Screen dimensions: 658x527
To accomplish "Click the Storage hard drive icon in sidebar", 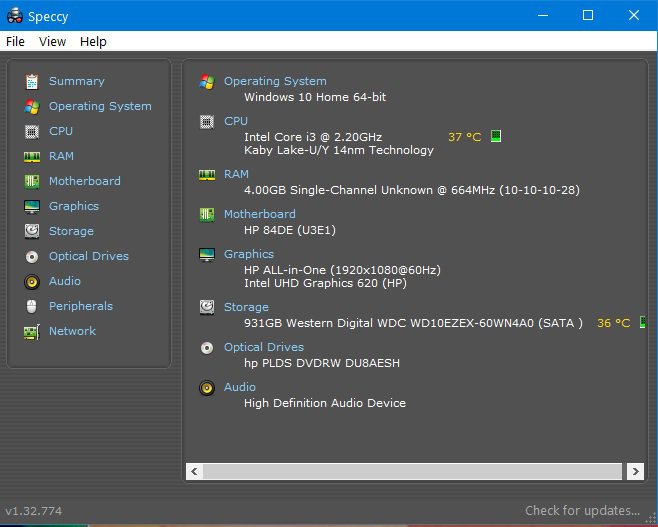I will pyautogui.click(x=32, y=231).
